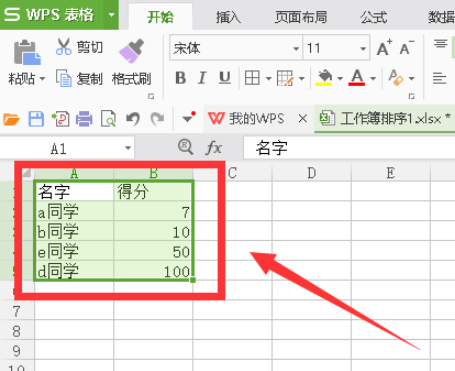
Task: Open the Paste options dropdown arrow
Action: click(x=42, y=79)
